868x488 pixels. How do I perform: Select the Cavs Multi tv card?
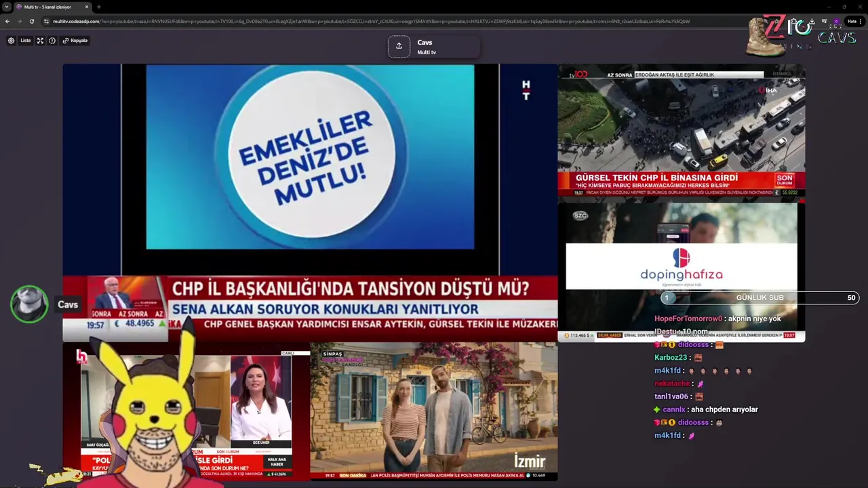(x=433, y=47)
